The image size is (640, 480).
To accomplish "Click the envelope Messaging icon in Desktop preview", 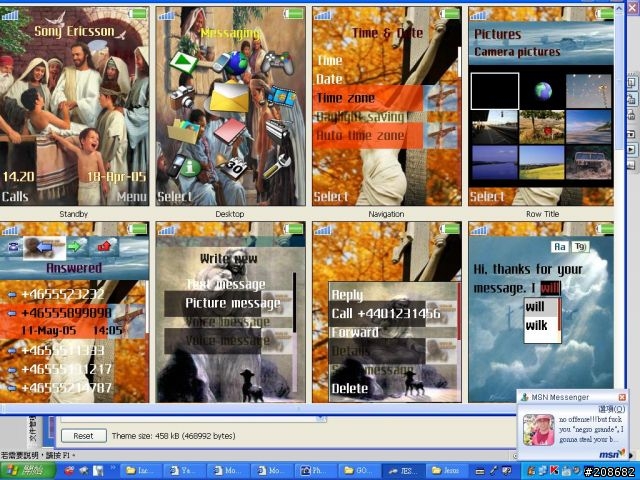I will (229, 96).
